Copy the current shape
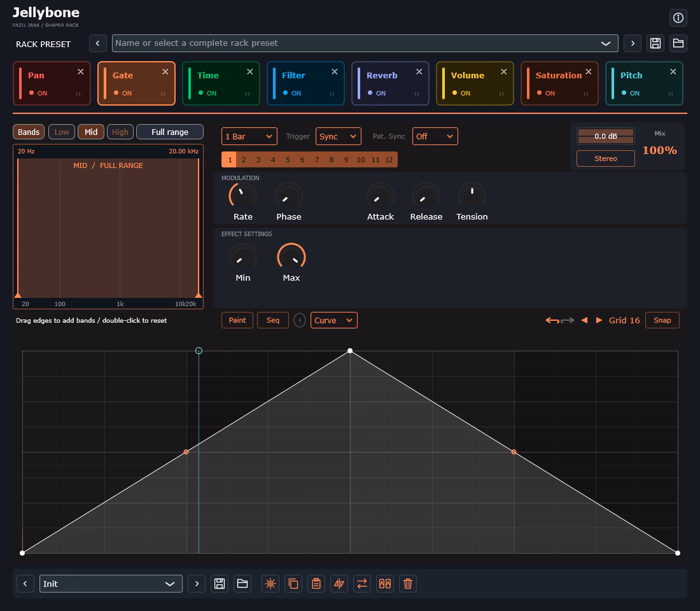700x611 pixels. (293, 584)
